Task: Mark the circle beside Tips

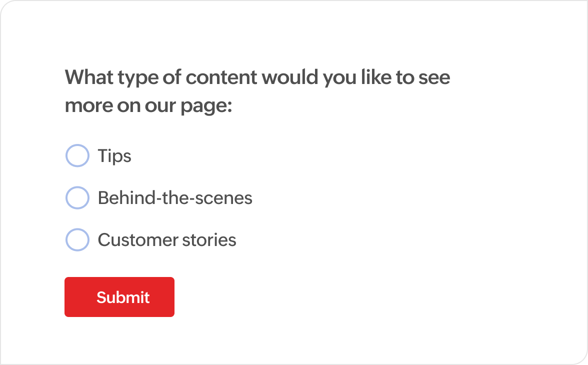Action: click(77, 155)
